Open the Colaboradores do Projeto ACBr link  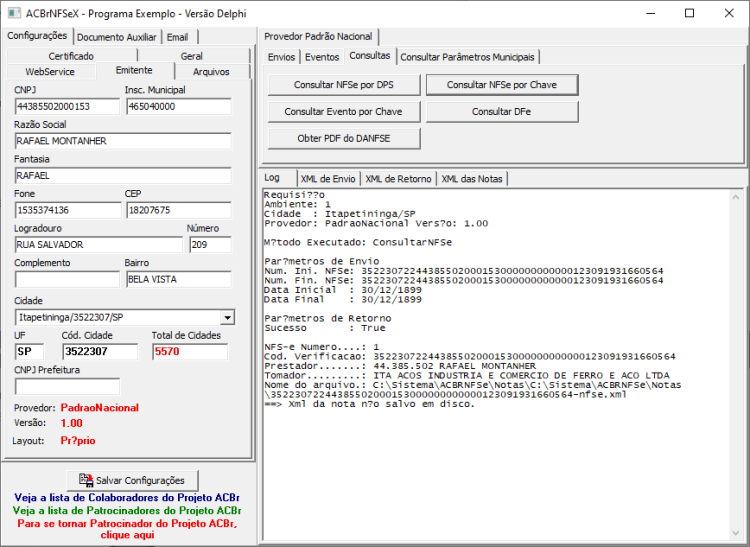coord(127,498)
